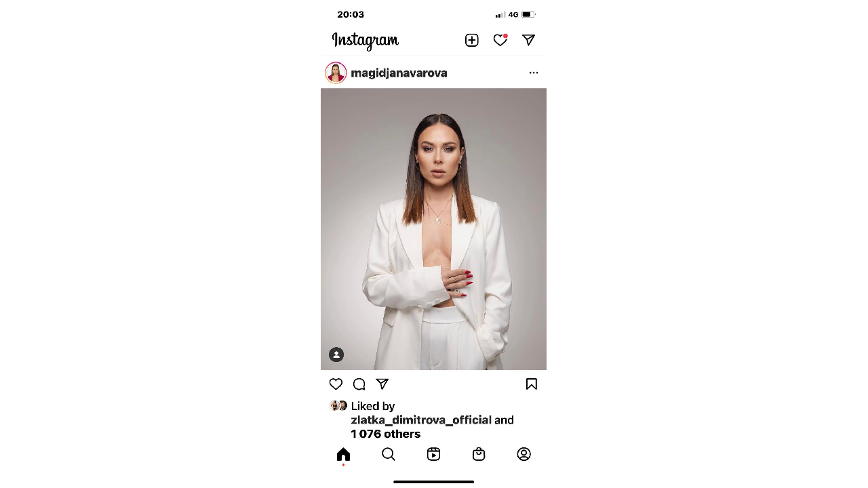Open Profile tab icon
The height and width of the screenshot is (488, 868).
[x=524, y=454]
